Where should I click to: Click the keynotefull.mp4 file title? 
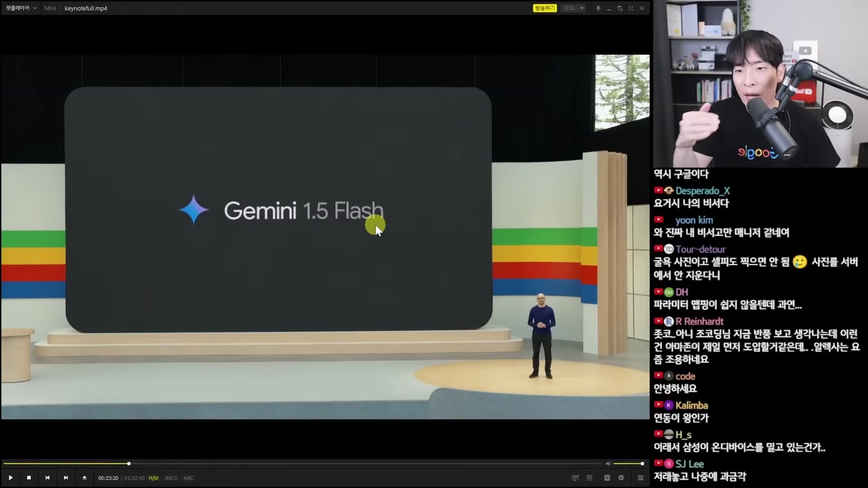[x=86, y=8]
